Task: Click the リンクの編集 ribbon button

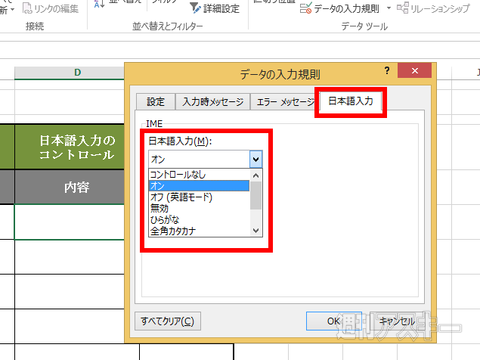Action: click(51, 8)
